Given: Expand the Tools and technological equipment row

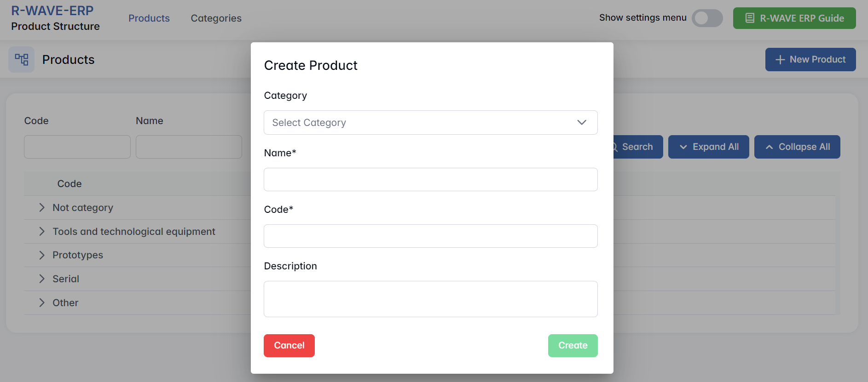Looking at the screenshot, I should [42, 232].
